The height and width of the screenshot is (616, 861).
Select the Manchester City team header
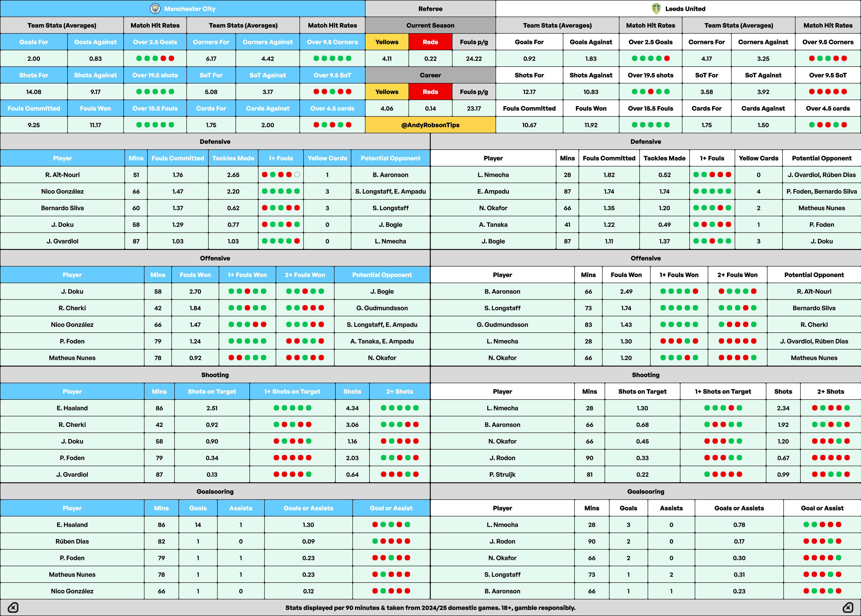(190, 9)
